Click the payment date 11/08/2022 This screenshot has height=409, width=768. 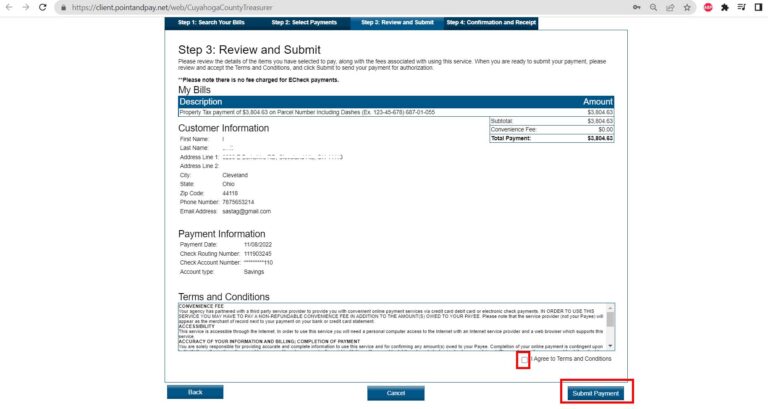(x=258, y=244)
